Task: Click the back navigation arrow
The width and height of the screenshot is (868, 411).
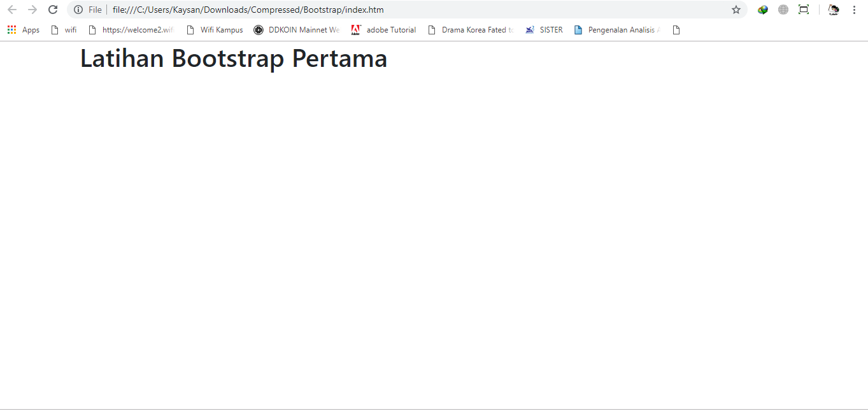Action: coord(11,10)
